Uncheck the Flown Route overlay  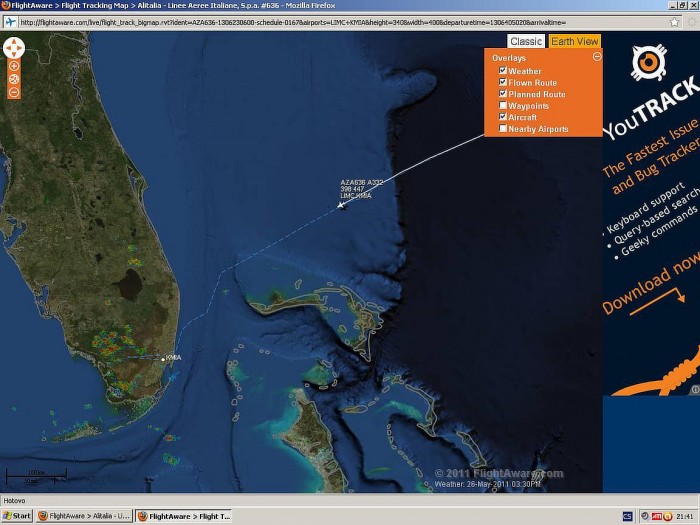(x=503, y=82)
